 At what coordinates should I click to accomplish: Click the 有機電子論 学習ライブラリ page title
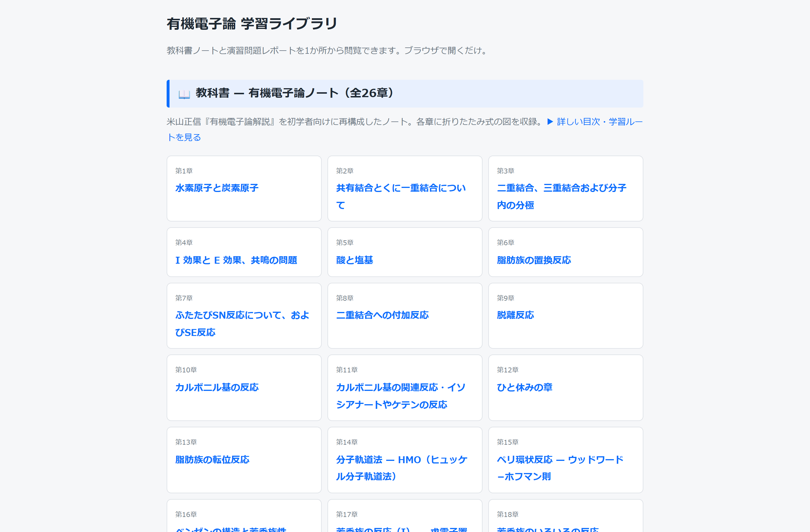click(x=252, y=24)
